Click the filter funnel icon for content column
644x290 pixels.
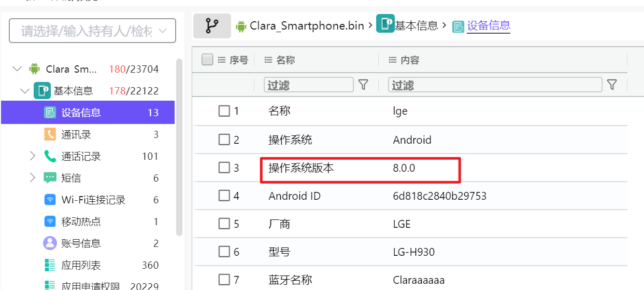coord(612,85)
